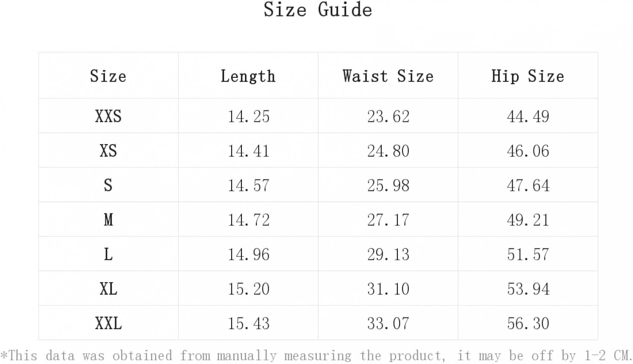
Task: Click the M size row label
Action: [x=108, y=220]
